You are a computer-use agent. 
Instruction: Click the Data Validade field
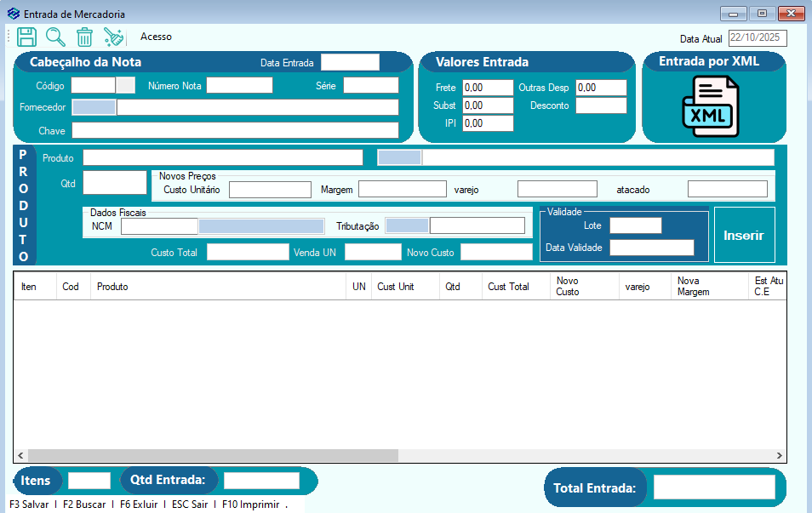(651, 248)
